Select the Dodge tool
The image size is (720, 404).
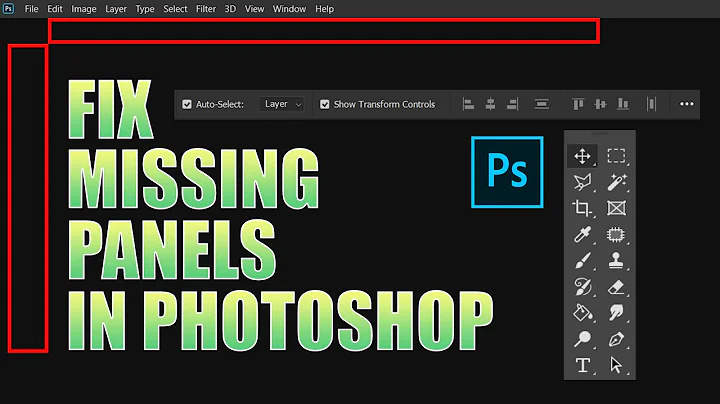tap(582, 339)
